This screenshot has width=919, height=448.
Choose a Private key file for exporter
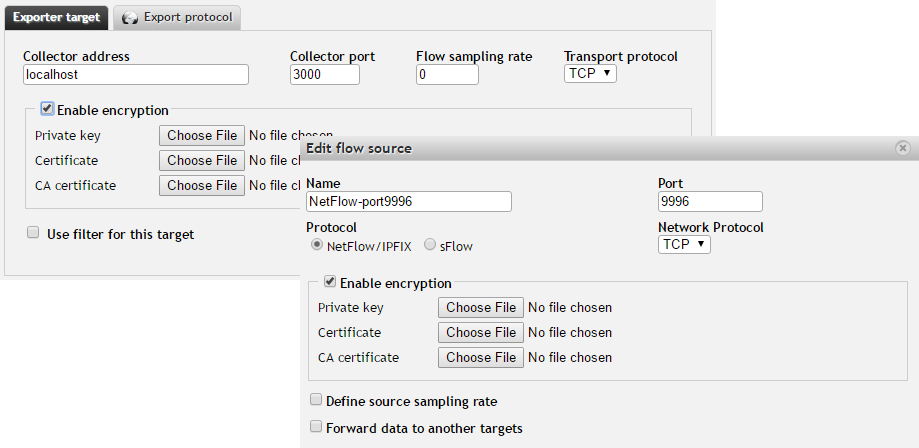[x=202, y=135]
